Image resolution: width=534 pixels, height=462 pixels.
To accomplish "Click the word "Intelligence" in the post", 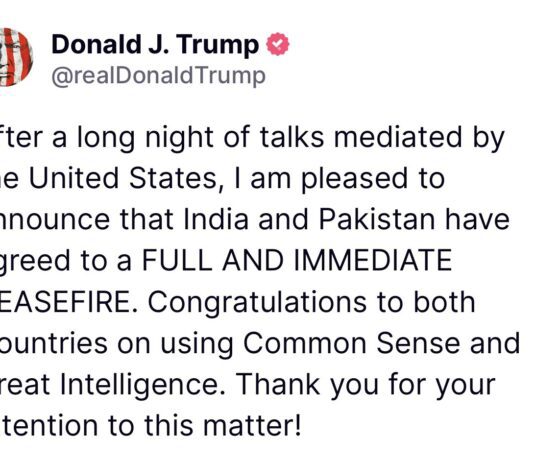I will point(139,386).
